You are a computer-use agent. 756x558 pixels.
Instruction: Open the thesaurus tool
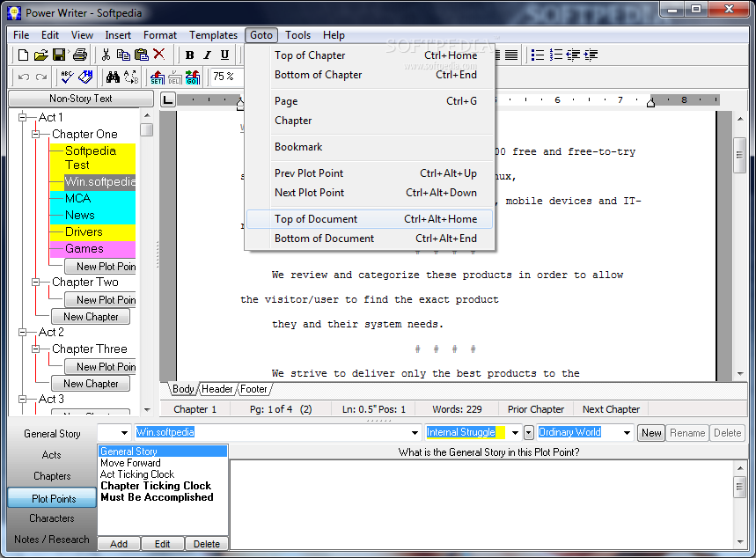[x=85, y=77]
